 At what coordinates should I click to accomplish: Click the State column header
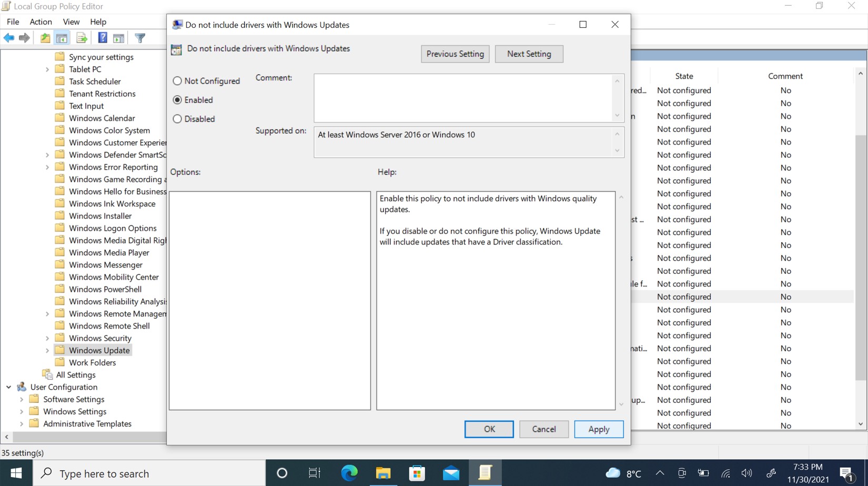point(684,76)
